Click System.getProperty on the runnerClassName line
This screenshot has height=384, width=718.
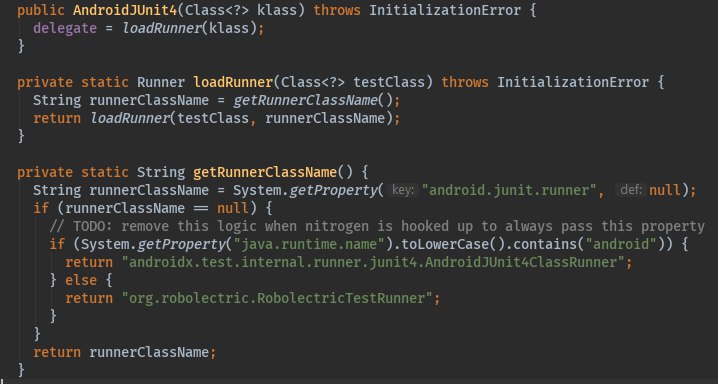(305, 190)
